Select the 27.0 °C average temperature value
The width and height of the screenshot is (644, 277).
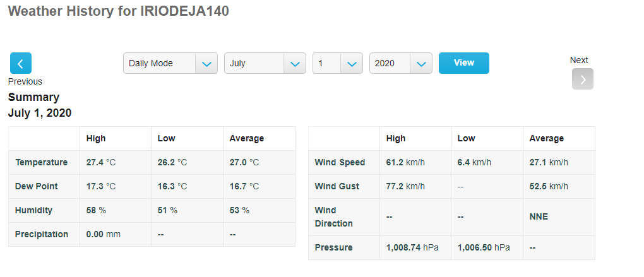[244, 163]
